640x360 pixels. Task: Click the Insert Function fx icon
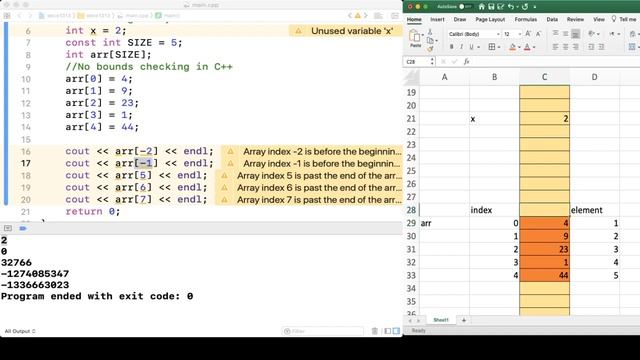(466, 62)
